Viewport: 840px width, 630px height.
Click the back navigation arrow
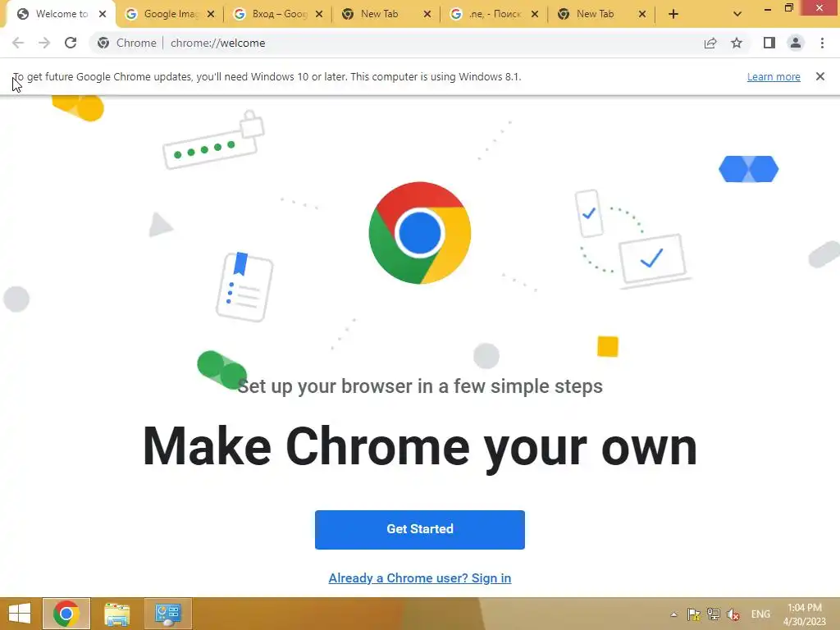(18, 43)
